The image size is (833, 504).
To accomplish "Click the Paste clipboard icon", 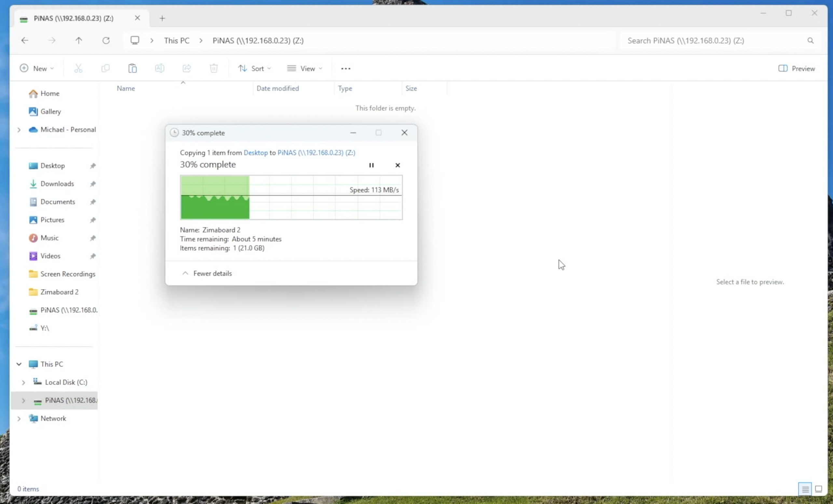I will 132,68.
